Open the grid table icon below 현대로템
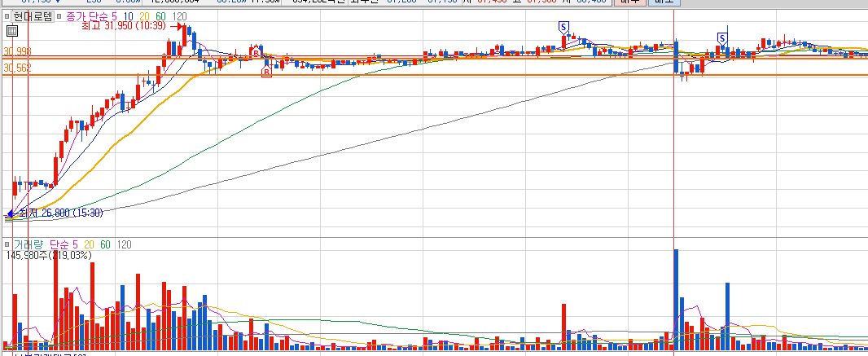This screenshot has width=868, height=356. 11,31
